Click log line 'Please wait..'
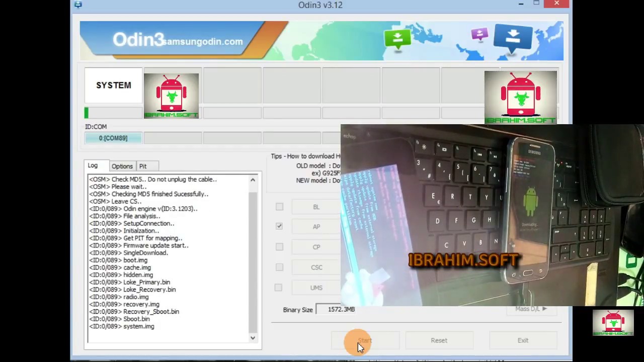This screenshot has height=362, width=644. tap(118, 187)
